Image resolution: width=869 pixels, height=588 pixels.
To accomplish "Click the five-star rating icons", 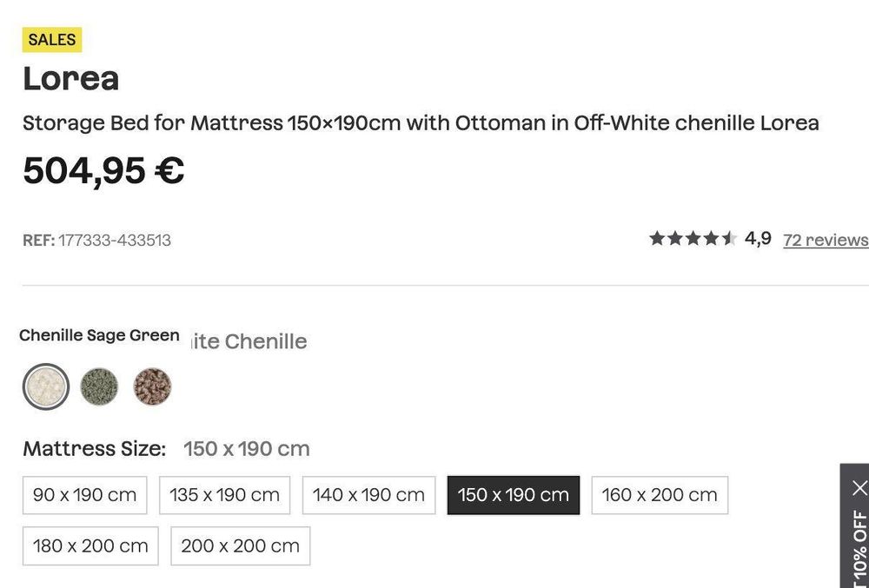I will tap(693, 239).
